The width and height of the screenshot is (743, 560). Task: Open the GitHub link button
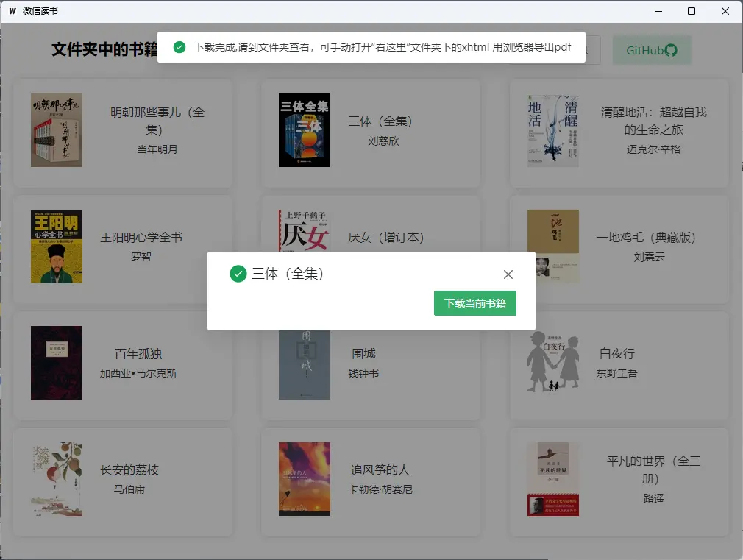pos(652,50)
